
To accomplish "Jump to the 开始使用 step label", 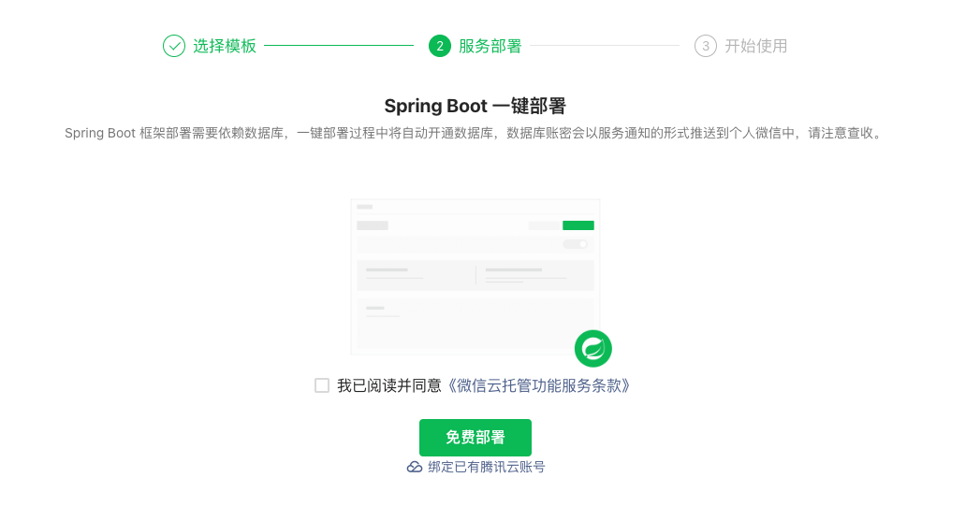I will (x=756, y=46).
